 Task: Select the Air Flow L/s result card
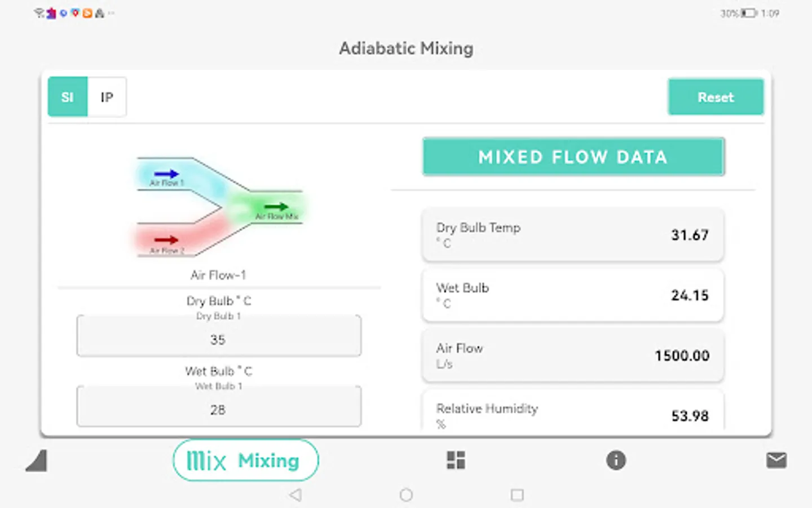572,356
